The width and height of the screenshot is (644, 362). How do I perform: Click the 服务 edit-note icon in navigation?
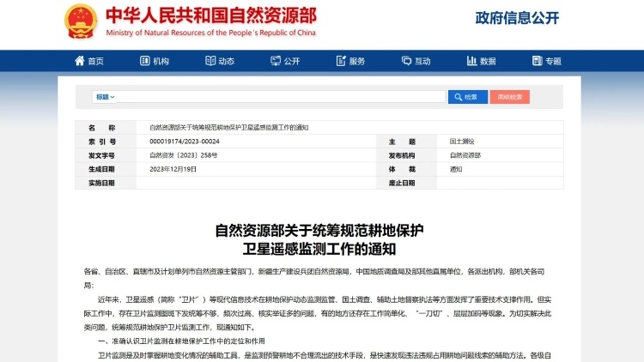click(x=340, y=62)
